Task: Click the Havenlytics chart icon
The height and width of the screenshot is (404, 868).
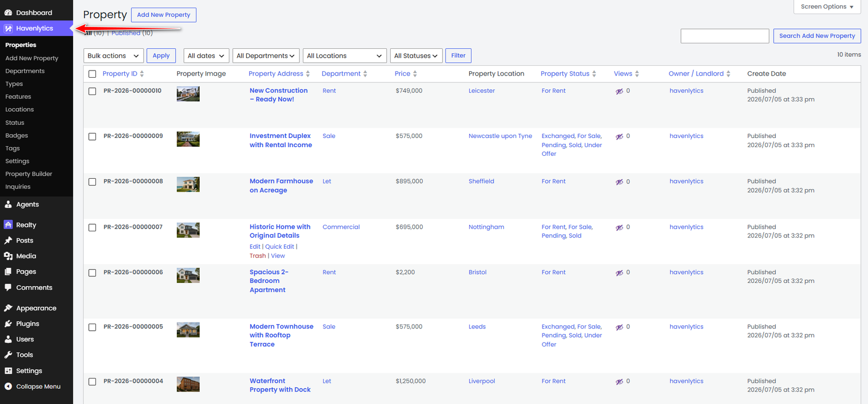Action: click(8, 28)
